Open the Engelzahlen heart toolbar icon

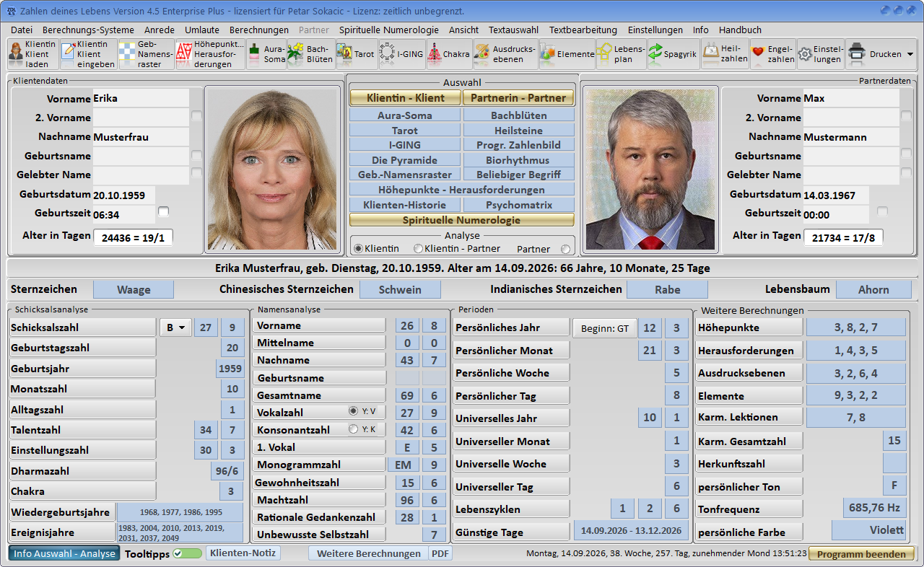(x=773, y=54)
